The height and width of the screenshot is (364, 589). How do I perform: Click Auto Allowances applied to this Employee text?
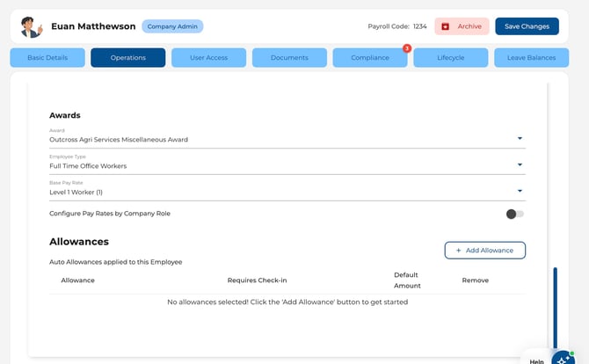coord(116,262)
